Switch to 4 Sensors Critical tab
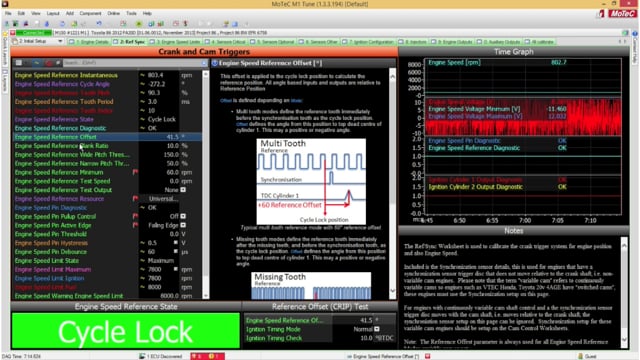 coord(225,42)
